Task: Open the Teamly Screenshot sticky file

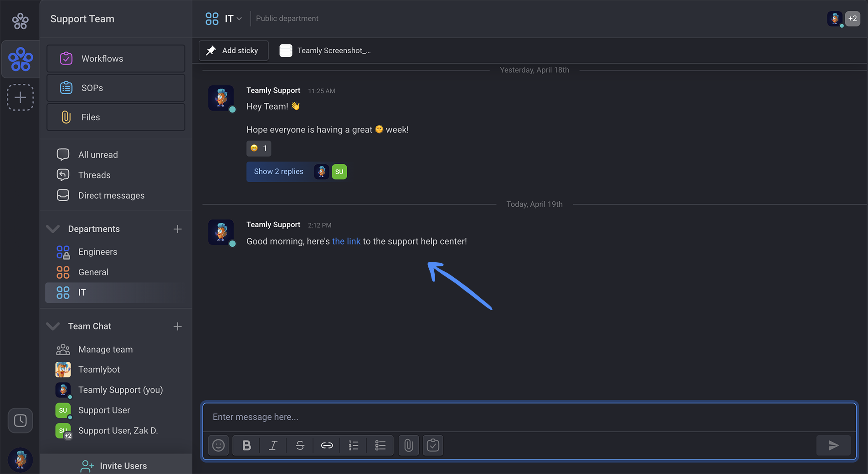Action: coord(325,51)
